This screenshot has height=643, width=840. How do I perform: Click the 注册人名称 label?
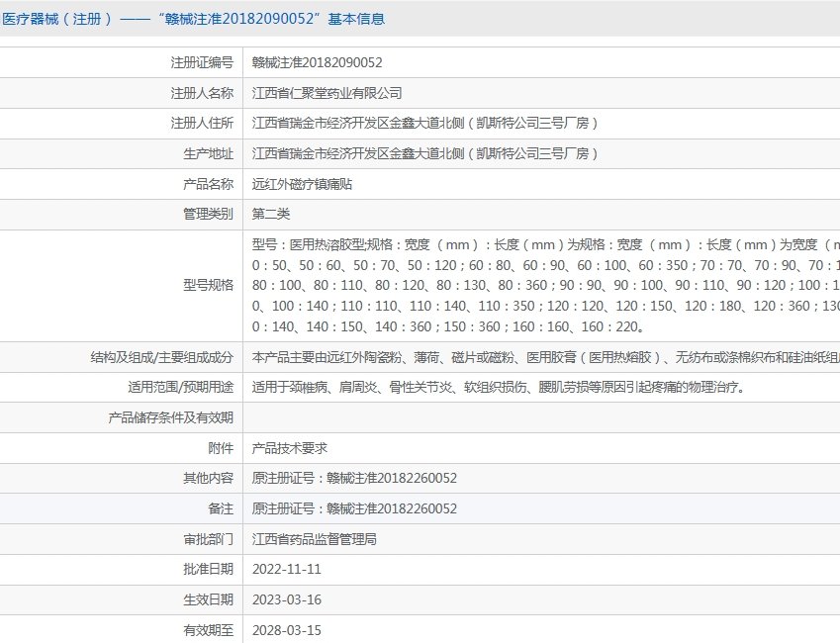(x=202, y=93)
